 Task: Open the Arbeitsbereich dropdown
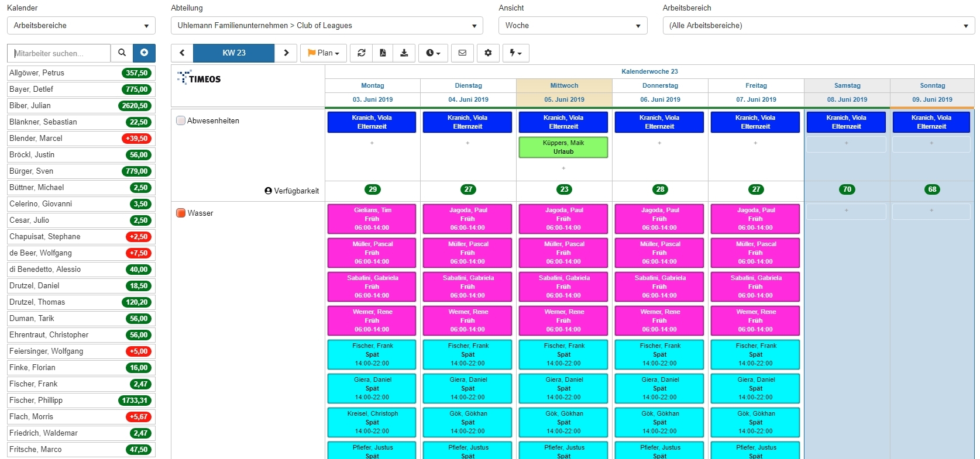(819, 26)
